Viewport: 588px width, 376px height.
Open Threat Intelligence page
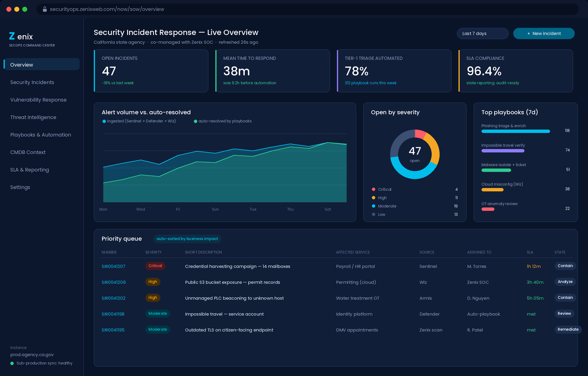point(33,117)
